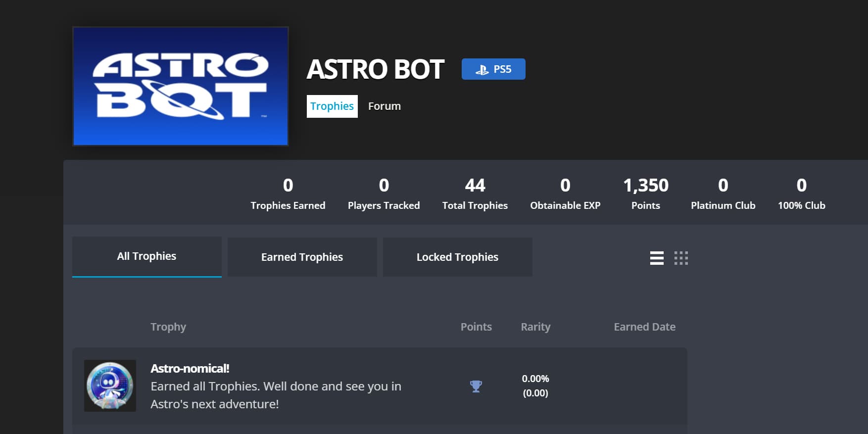The height and width of the screenshot is (434, 868).
Task: Open the Forum tab
Action: pos(385,106)
